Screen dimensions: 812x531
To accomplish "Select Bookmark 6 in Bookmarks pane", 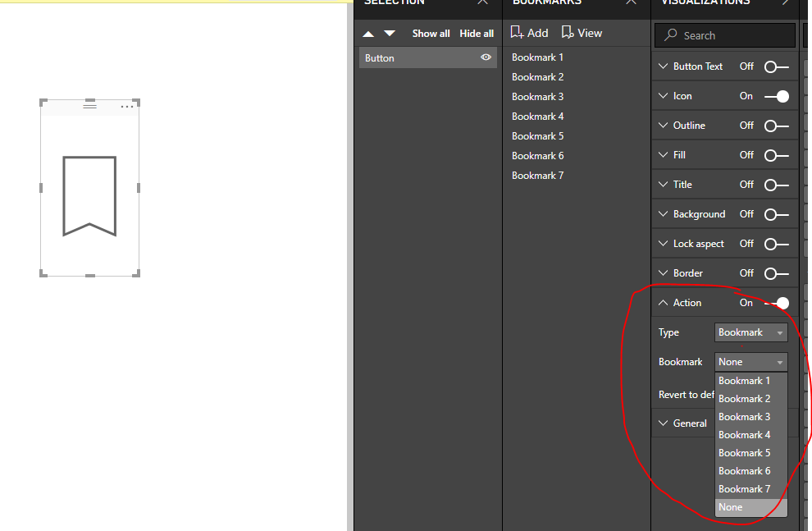I will 537,156.
